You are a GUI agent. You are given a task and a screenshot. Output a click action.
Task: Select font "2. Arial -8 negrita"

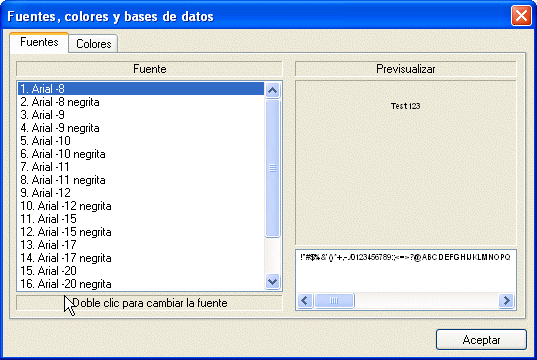pyautogui.click(x=141, y=102)
